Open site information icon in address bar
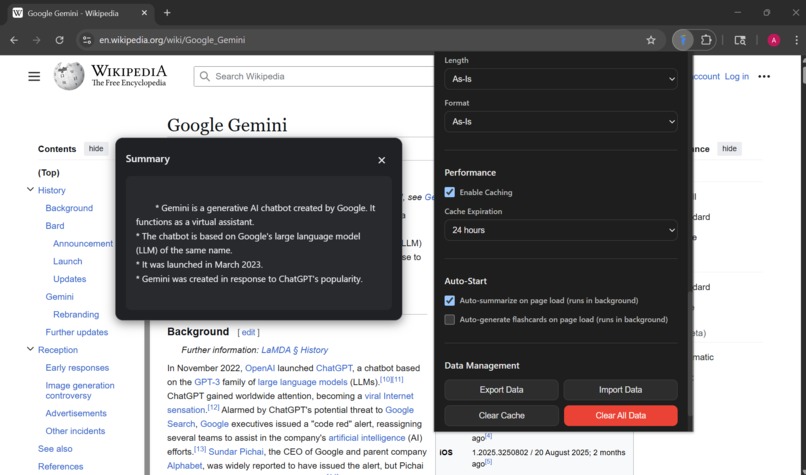The image size is (806, 475). pyautogui.click(x=87, y=40)
